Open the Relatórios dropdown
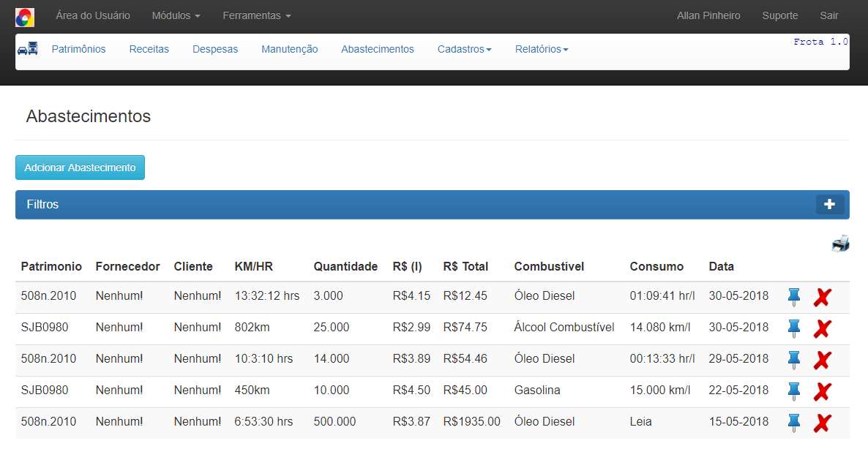This screenshot has width=868, height=449. [542, 49]
